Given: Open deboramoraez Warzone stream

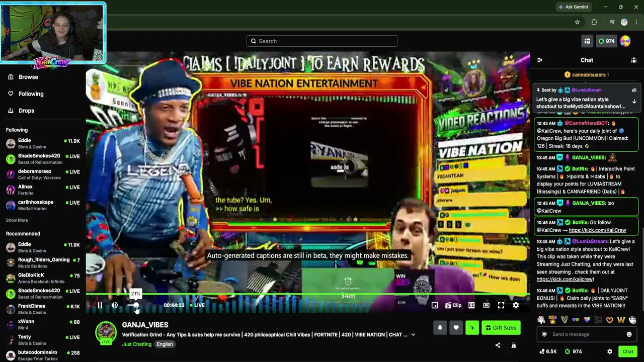Looking at the screenshot, I should point(43,174).
